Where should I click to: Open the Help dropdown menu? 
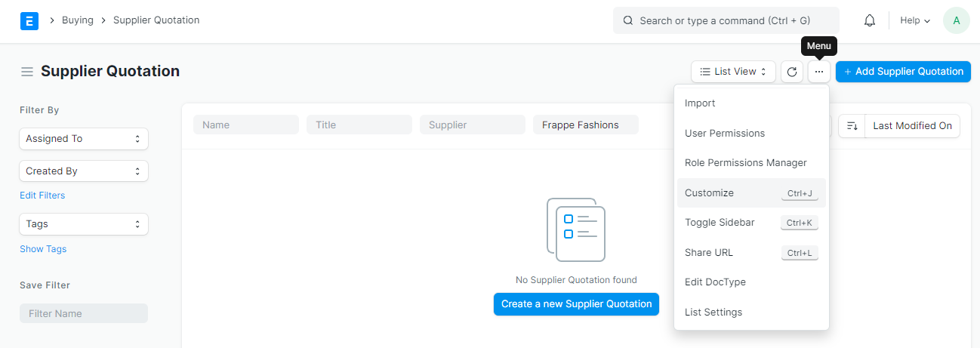point(915,20)
